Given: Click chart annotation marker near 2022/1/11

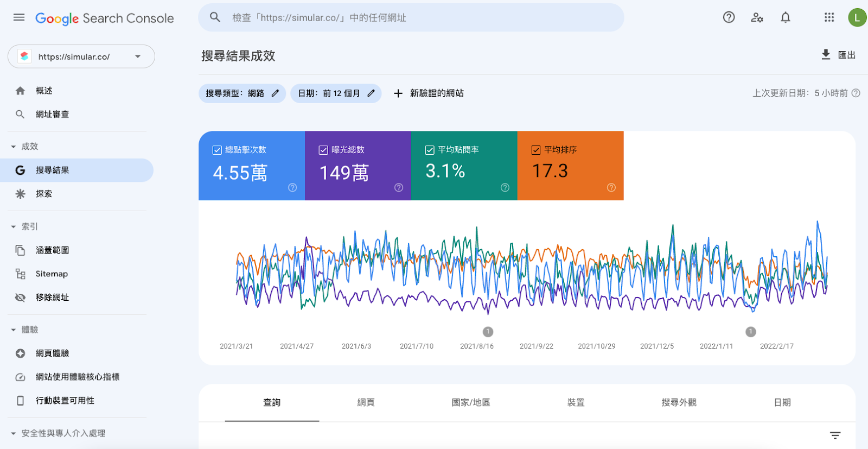Looking at the screenshot, I should (751, 332).
